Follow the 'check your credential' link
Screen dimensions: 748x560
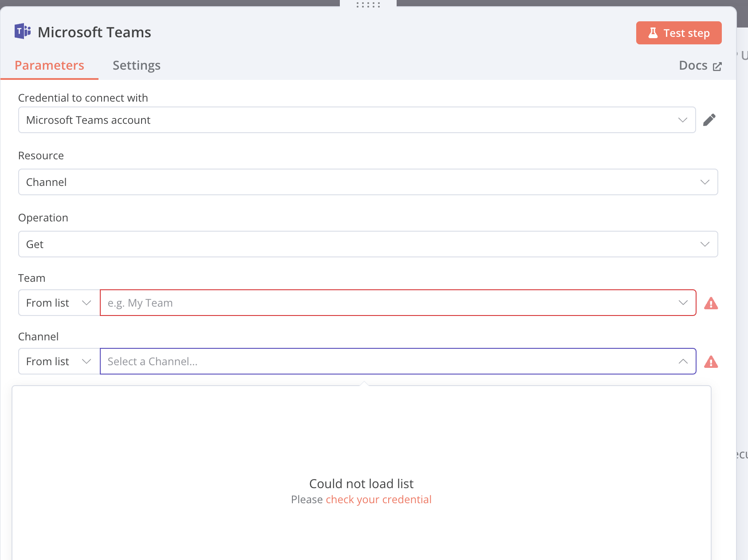[x=378, y=500]
